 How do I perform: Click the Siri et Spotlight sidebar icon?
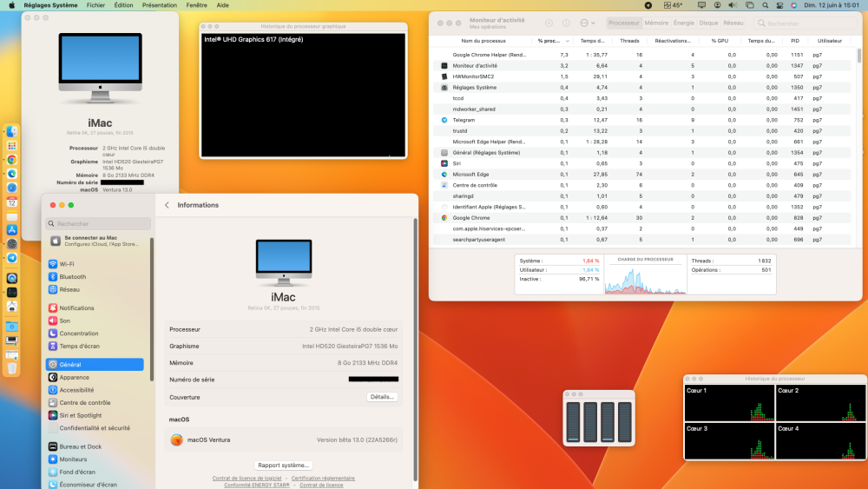(x=53, y=415)
